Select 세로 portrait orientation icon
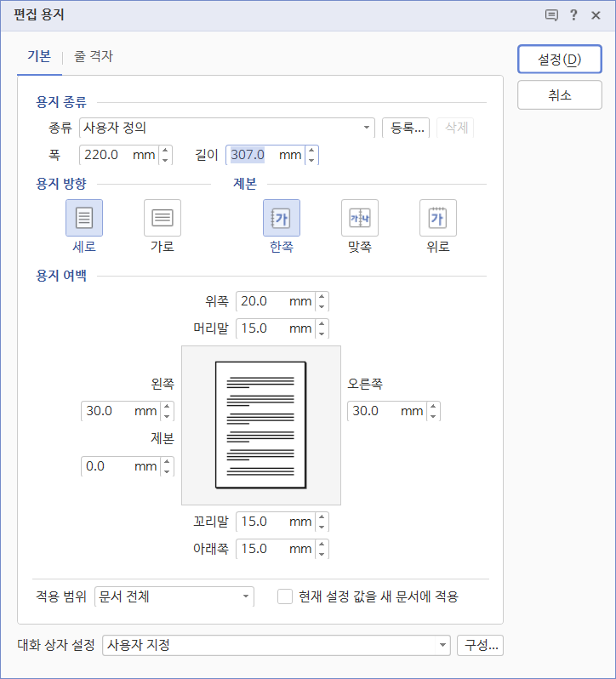This screenshot has height=679, width=616. [x=84, y=218]
